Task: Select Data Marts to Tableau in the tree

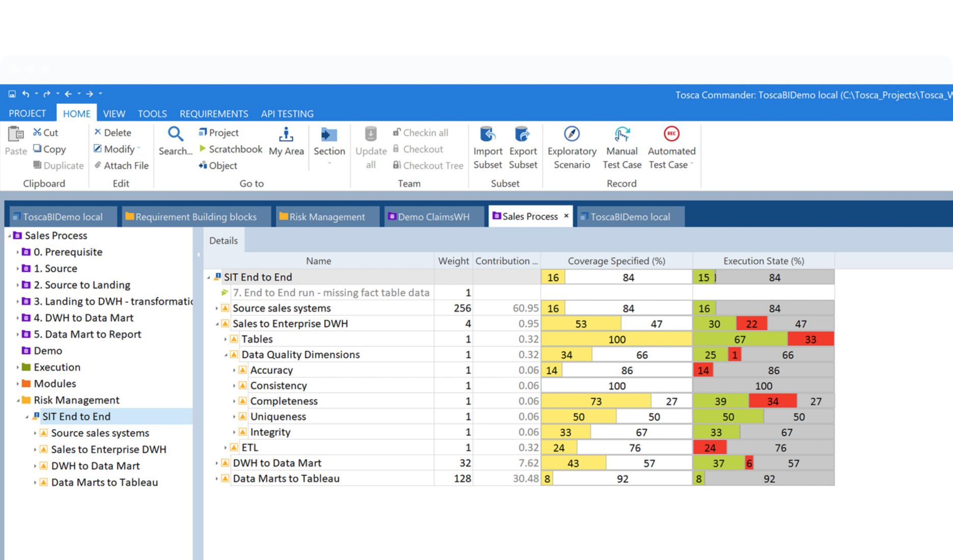Action: coord(104,483)
